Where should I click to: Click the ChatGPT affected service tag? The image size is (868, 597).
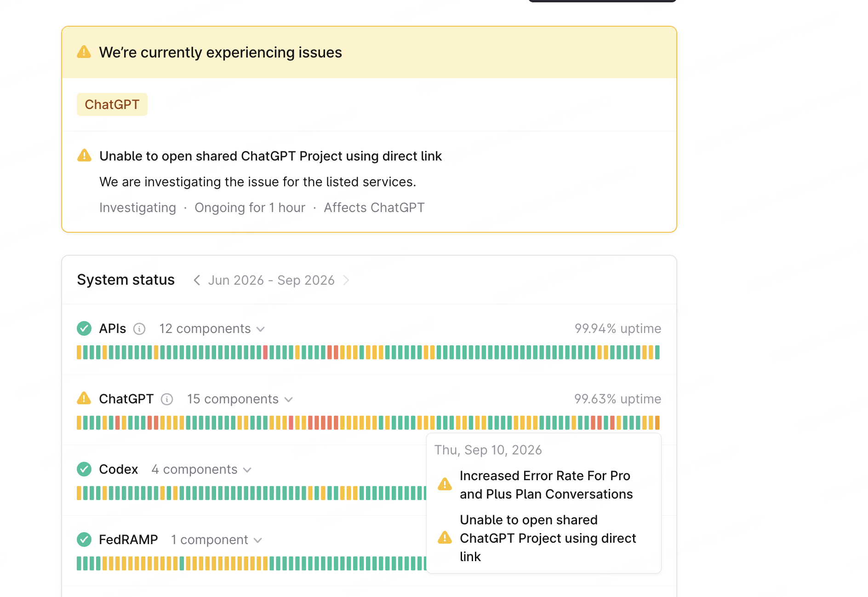coord(112,104)
